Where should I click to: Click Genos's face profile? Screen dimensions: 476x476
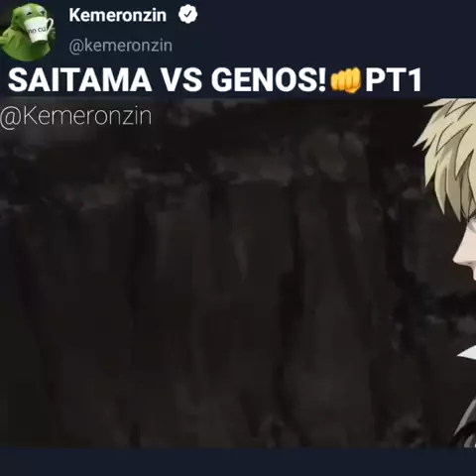[x=465, y=255]
